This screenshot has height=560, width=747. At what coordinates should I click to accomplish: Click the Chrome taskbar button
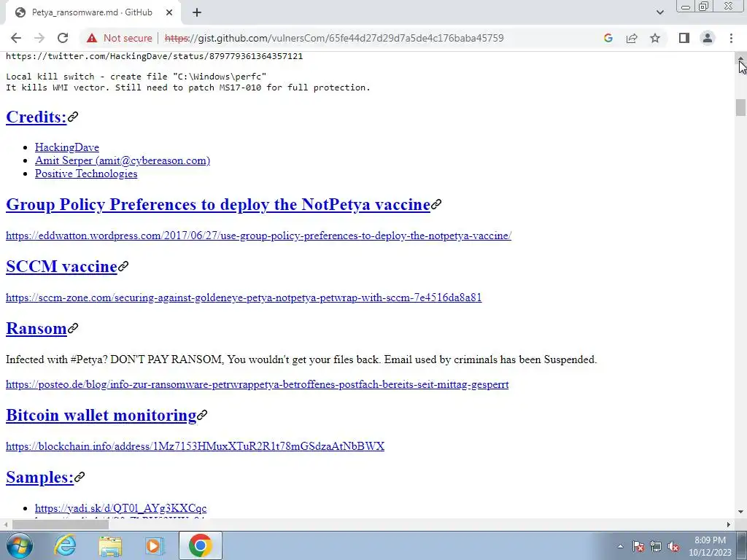[200, 545]
